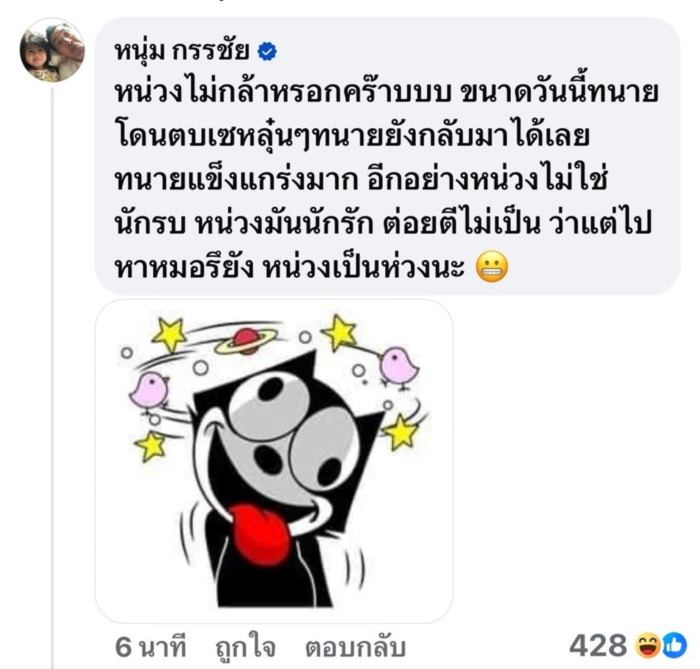The width and height of the screenshot is (700, 669).
Task: Open หนุ่ม กรรชัย profile name link
Action: (x=182, y=51)
